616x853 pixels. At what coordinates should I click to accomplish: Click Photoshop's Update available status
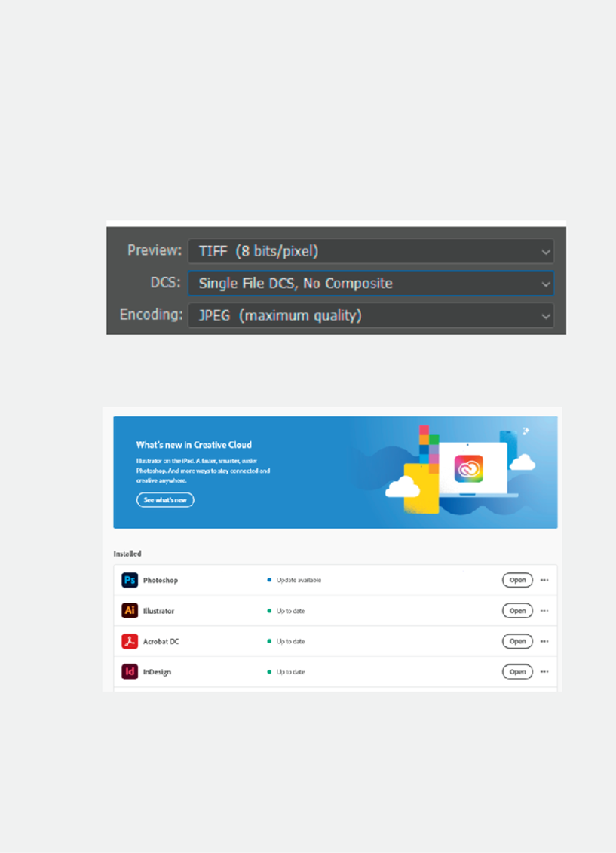coord(298,580)
